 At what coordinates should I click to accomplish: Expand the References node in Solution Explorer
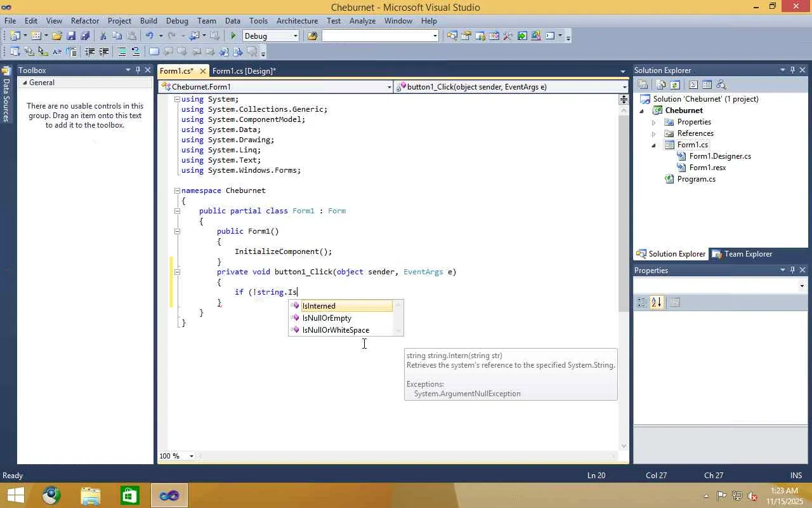653,134
